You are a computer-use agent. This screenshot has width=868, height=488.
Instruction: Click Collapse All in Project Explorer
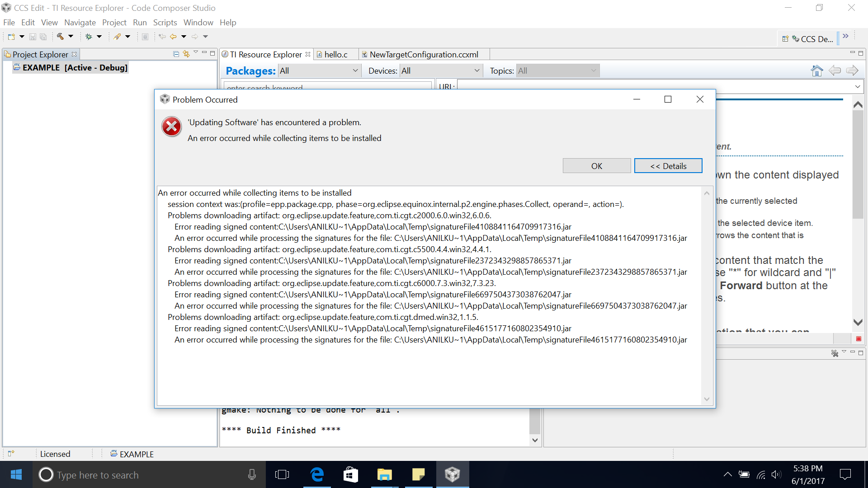pos(176,54)
